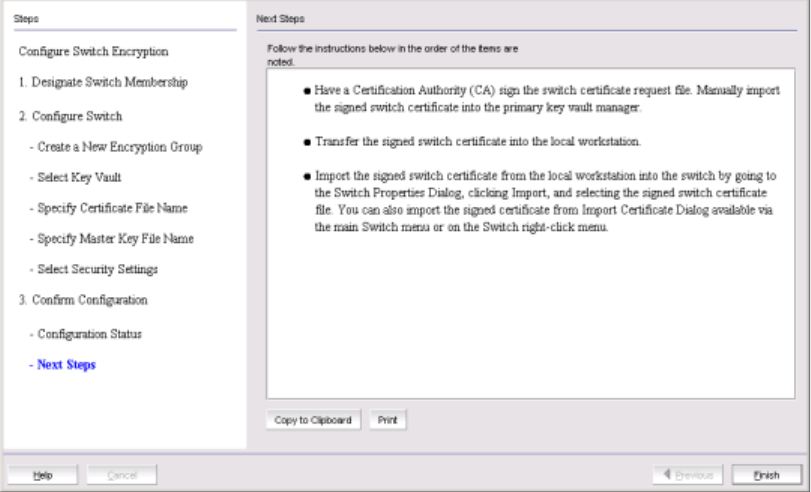811x492 pixels.
Task: Click the Follow the instructions below text
Action: pos(393,55)
